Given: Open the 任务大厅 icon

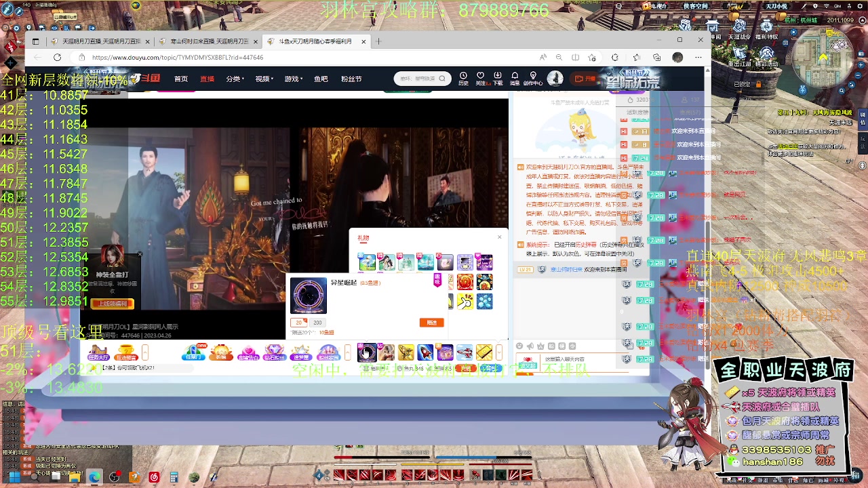Looking at the screenshot, I should click(98, 352).
